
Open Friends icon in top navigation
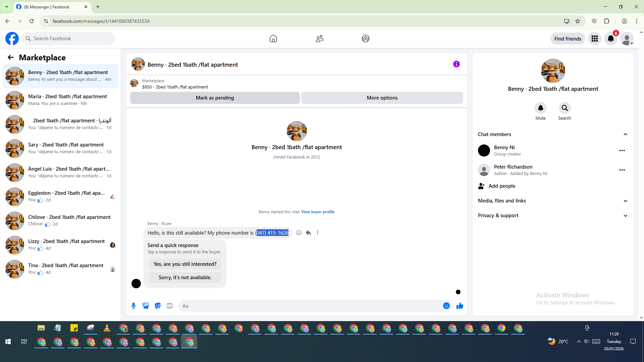tap(320, 39)
